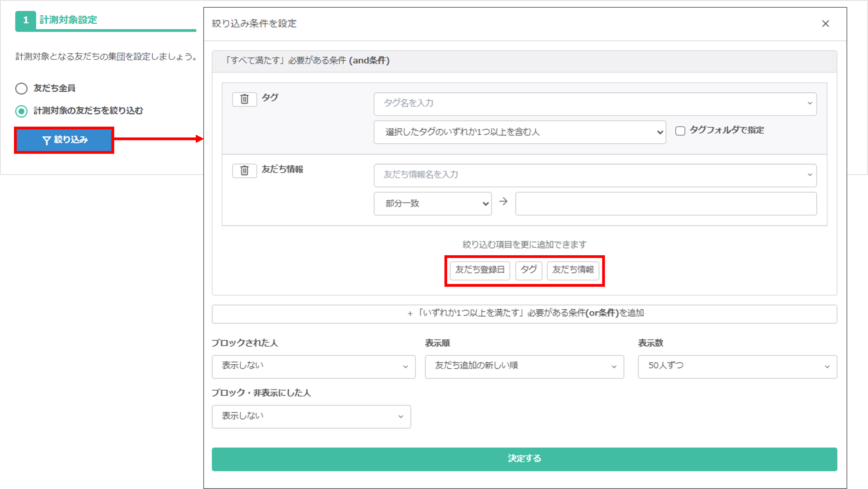
Task: Close the 絞り込み条件を設定 dialog
Action: [x=825, y=24]
